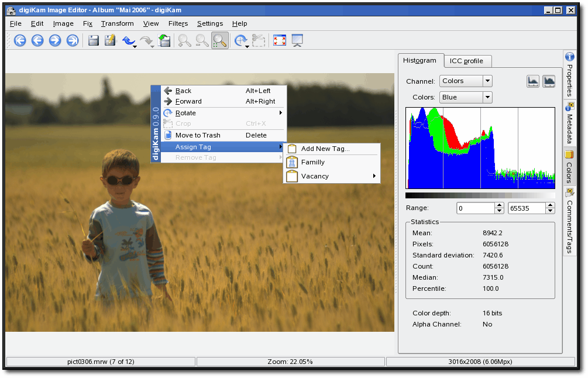This screenshot has height=378, width=588.
Task: Zoom out using the magnifier minus icon
Action: click(202, 40)
